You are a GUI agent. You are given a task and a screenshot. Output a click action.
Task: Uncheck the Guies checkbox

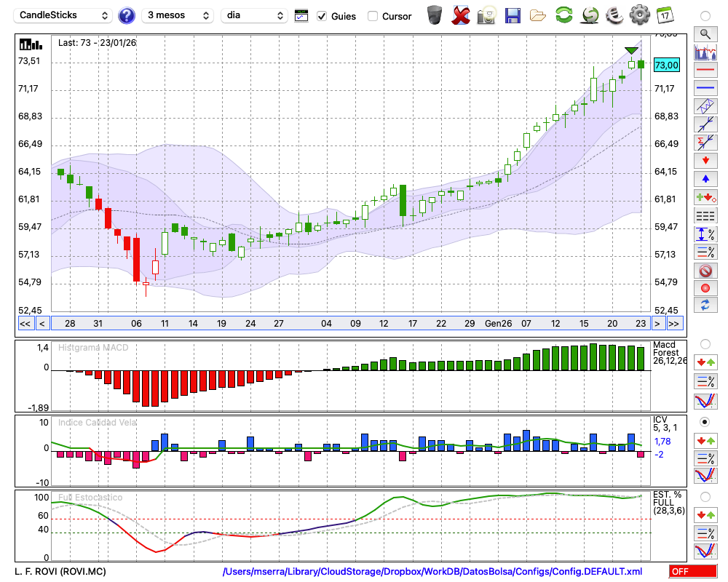322,16
